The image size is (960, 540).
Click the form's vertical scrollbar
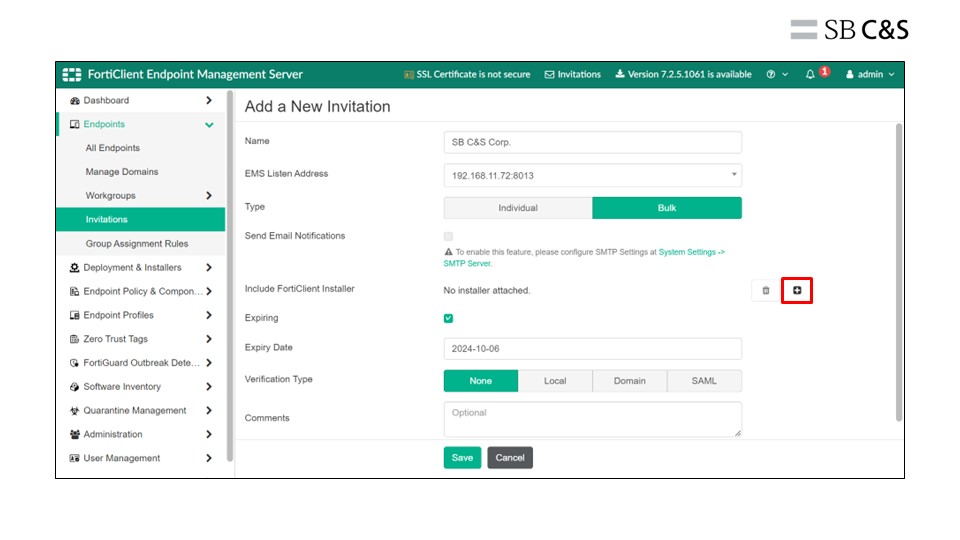click(897, 270)
